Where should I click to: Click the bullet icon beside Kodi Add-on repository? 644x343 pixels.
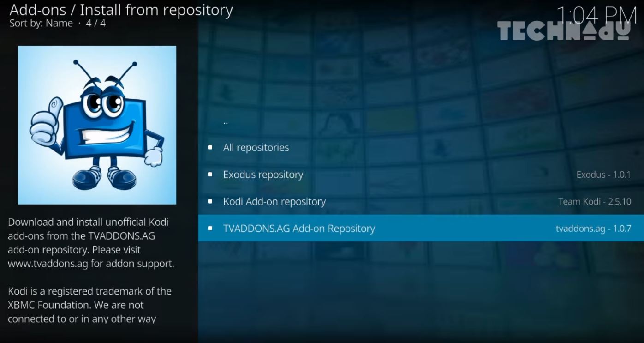(210, 201)
